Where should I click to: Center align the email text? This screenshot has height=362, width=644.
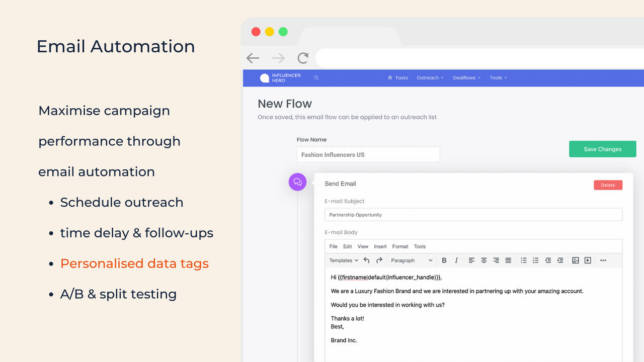point(484,260)
